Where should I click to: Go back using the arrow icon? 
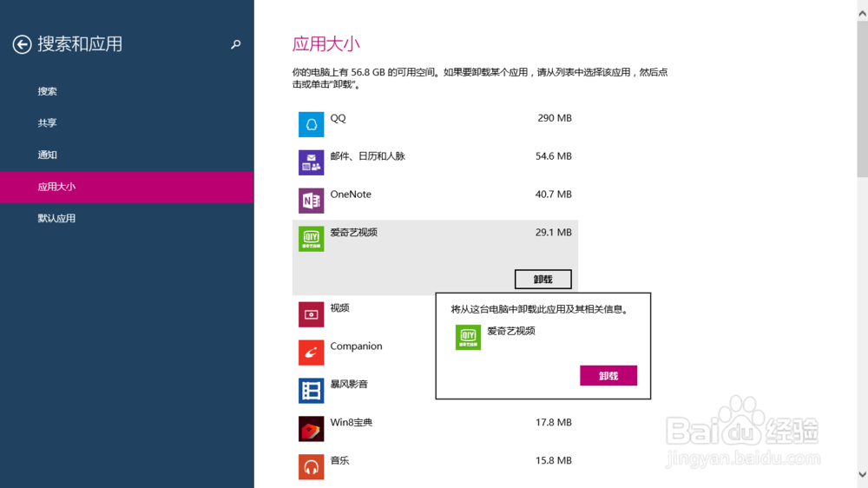tap(23, 44)
